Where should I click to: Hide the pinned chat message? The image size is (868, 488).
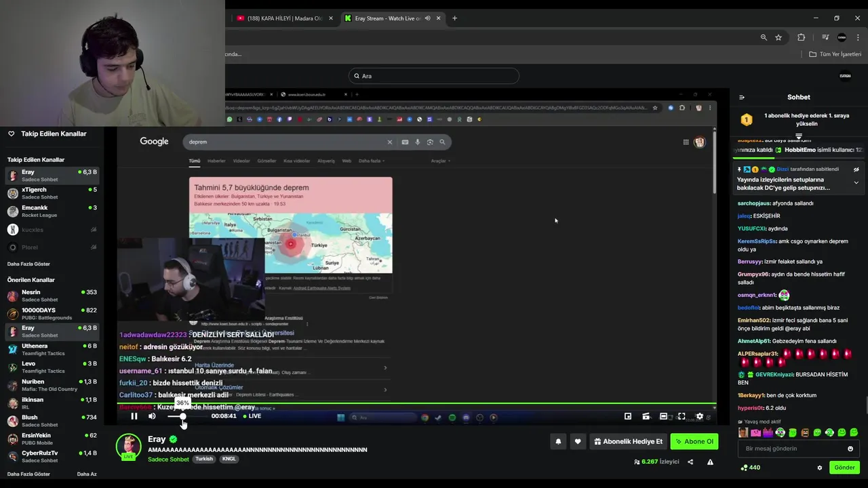856,169
